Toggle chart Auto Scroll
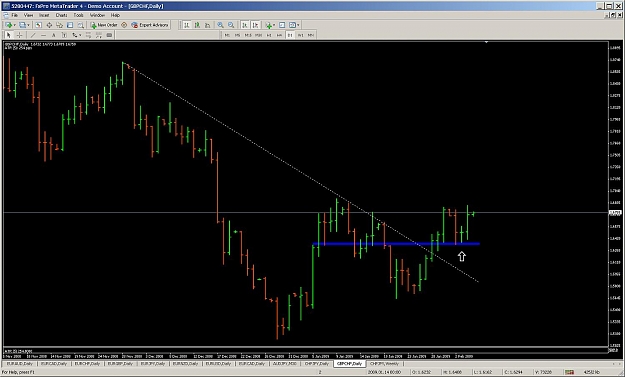Viewport: 625px width, 377px height. point(245,25)
